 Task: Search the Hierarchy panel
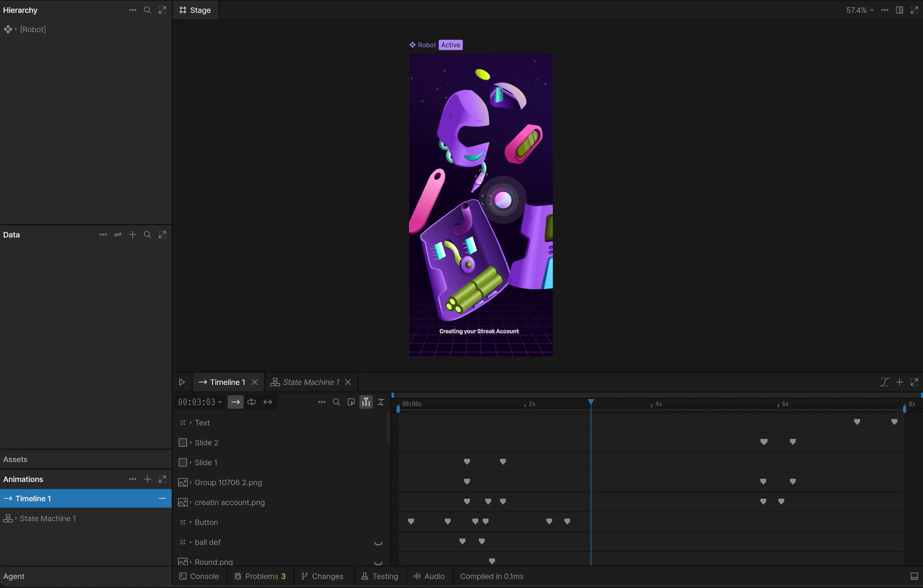147,10
